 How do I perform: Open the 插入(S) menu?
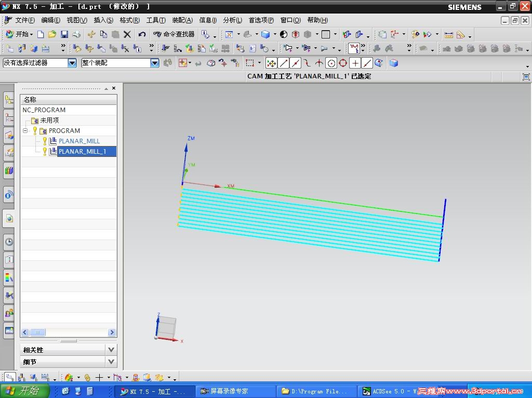point(103,20)
